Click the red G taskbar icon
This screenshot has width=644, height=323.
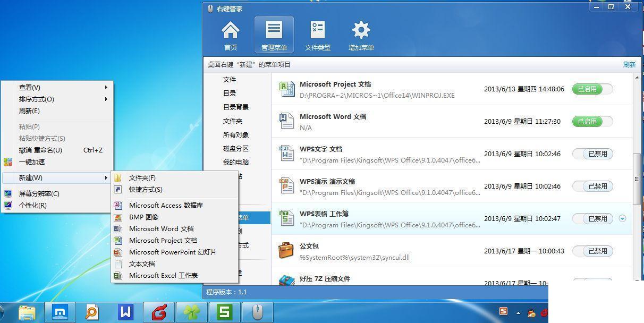(x=159, y=312)
